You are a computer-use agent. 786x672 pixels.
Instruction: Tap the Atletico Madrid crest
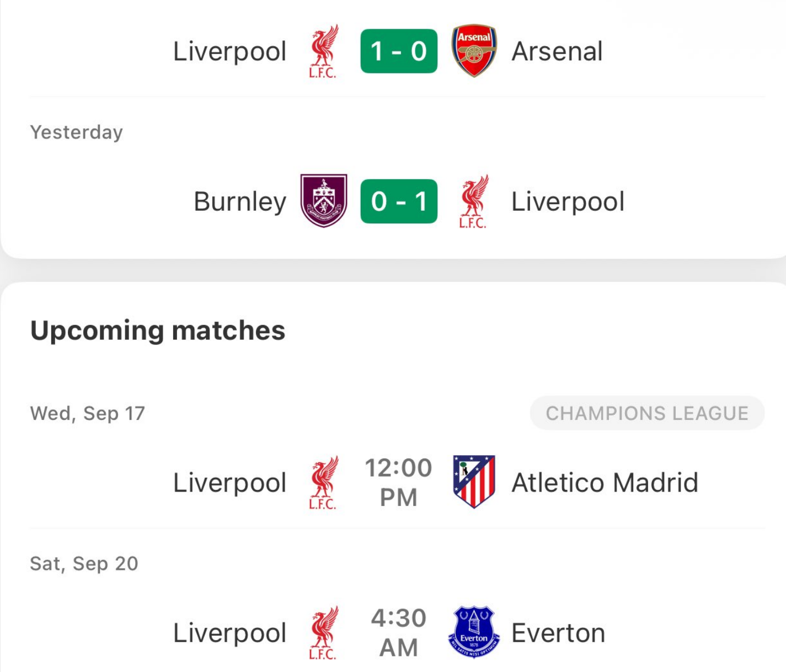point(474,482)
